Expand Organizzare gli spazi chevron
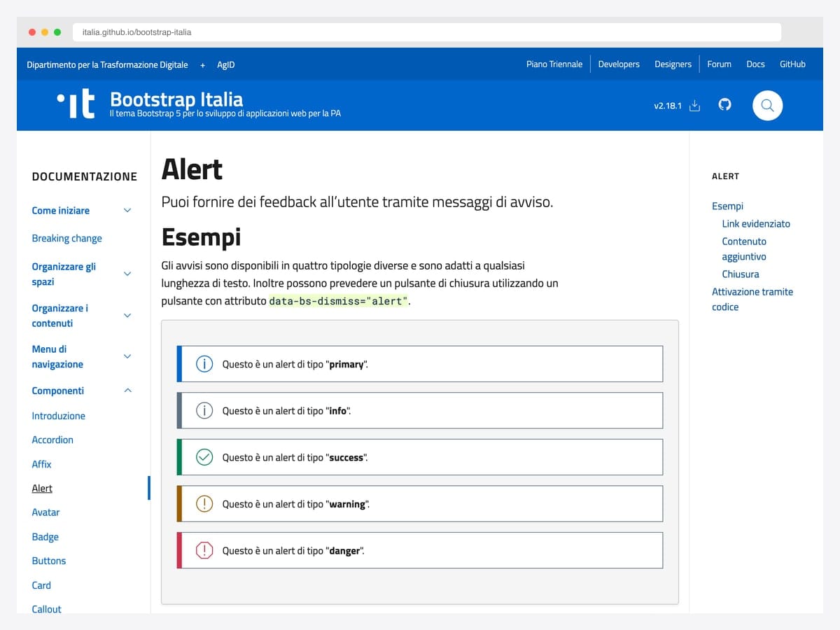Image resolution: width=840 pixels, height=630 pixels. click(x=127, y=274)
